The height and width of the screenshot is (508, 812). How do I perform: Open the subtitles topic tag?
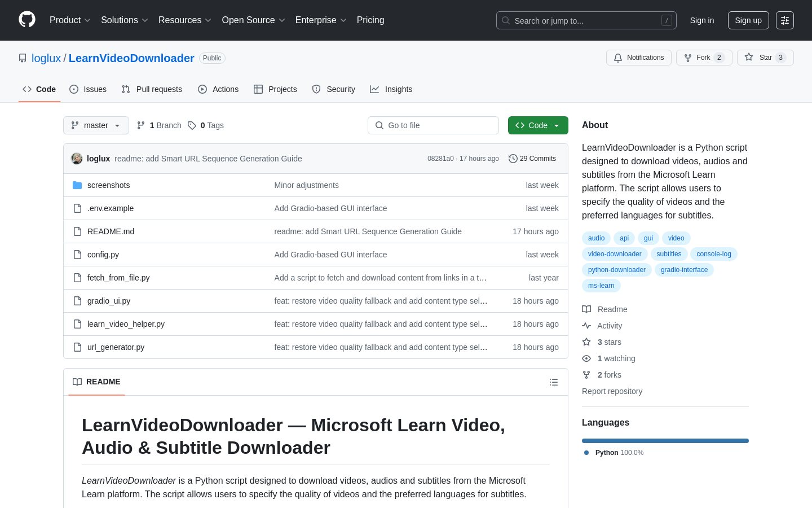[669, 254]
